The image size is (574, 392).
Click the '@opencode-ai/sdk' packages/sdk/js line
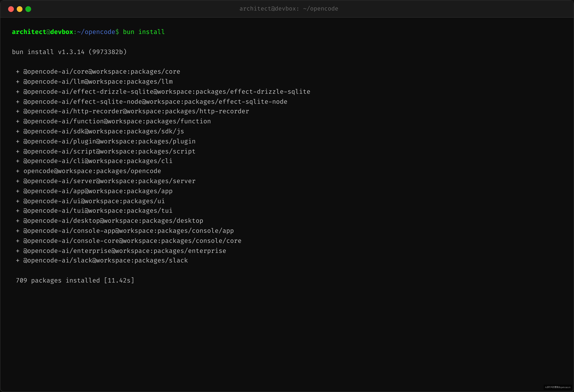tap(100, 131)
